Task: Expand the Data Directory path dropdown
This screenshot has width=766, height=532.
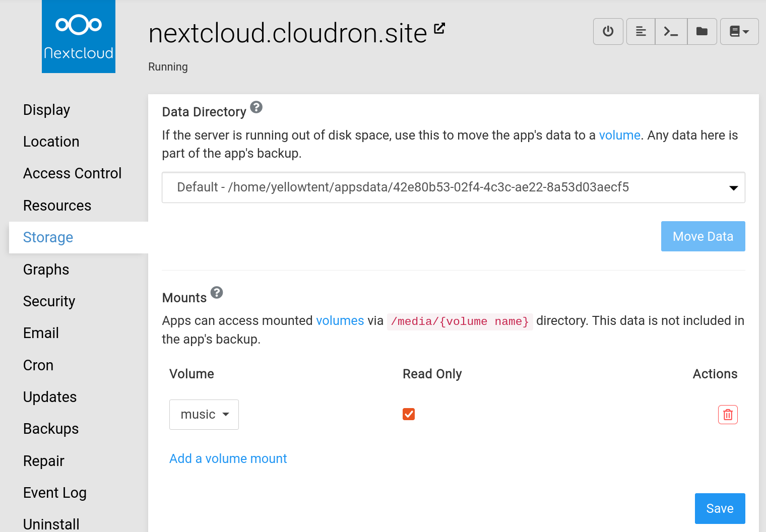Action: (x=453, y=187)
